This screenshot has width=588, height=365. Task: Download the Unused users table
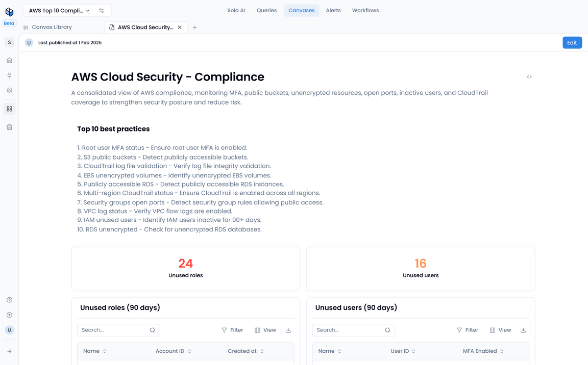(x=523, y=330)
